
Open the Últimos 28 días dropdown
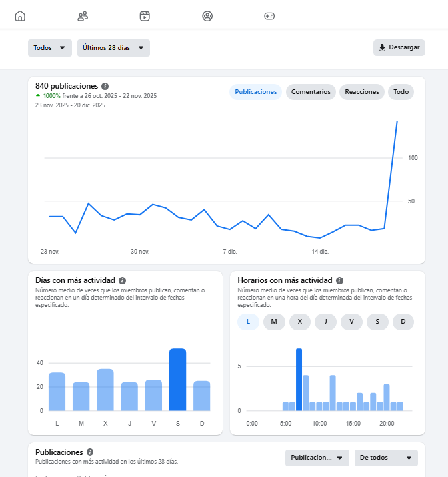(x=113, y=48)
